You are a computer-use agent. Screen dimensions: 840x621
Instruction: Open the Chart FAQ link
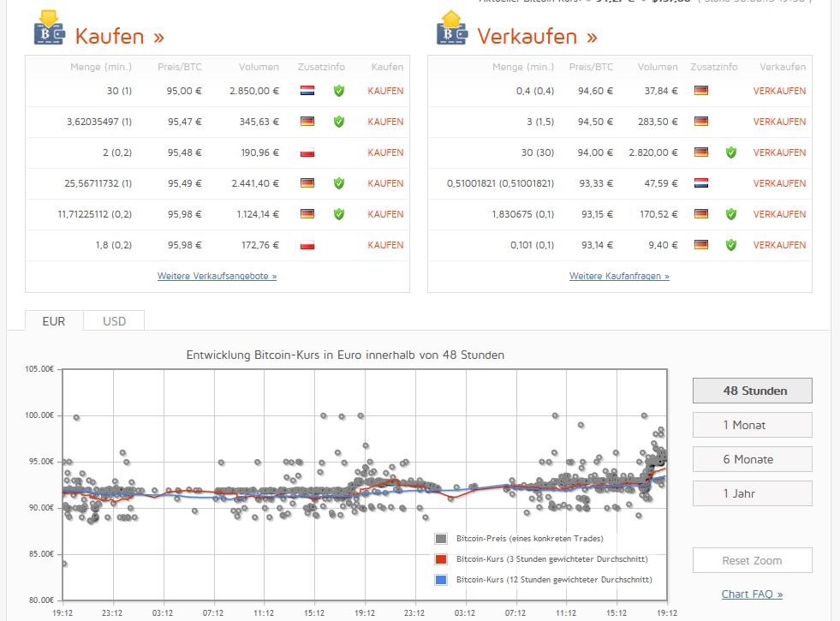[752, 594]
